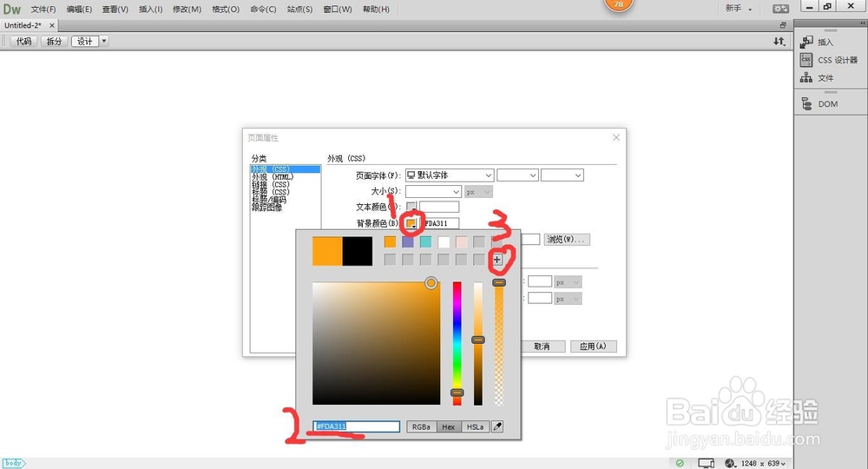Screen dimensions: 868x469
Task: Switch to 拆分 (Split) view
Action: pyautogui.click(x=54, y=41)
